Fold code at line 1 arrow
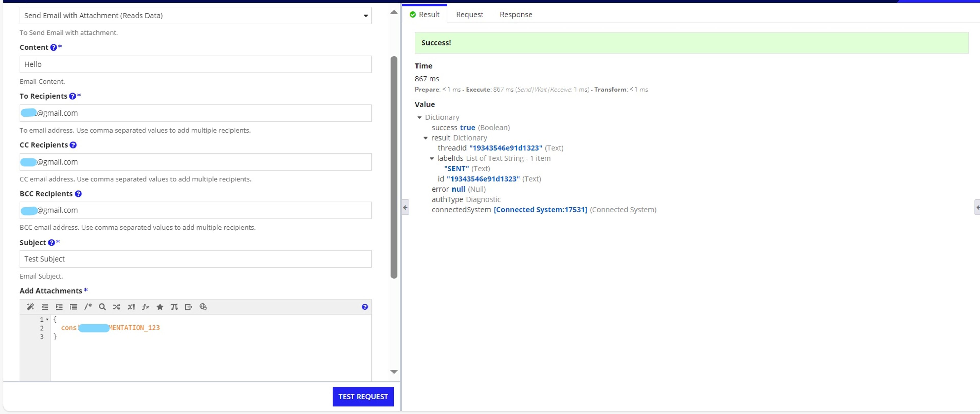This screenshot has width=980, height=414. tap(47, 319)
